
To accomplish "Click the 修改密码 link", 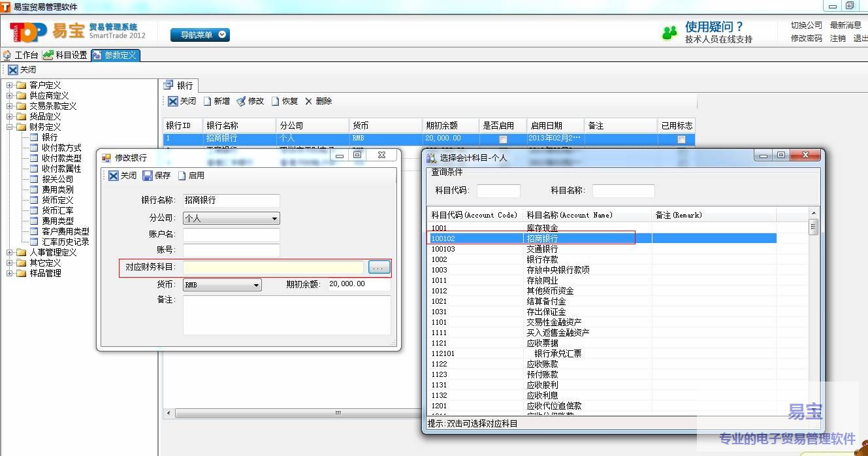I will click(806, 39).
